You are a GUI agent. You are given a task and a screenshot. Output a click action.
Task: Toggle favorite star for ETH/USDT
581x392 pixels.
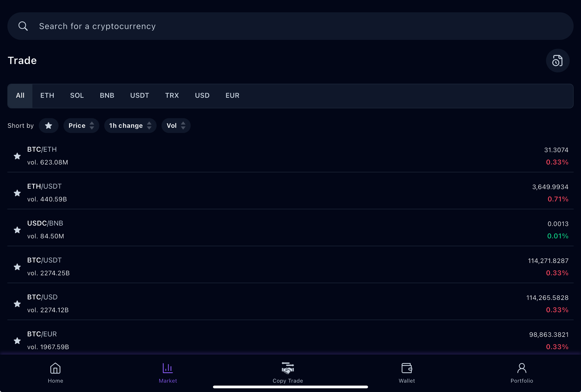click(x=17, y=193)
